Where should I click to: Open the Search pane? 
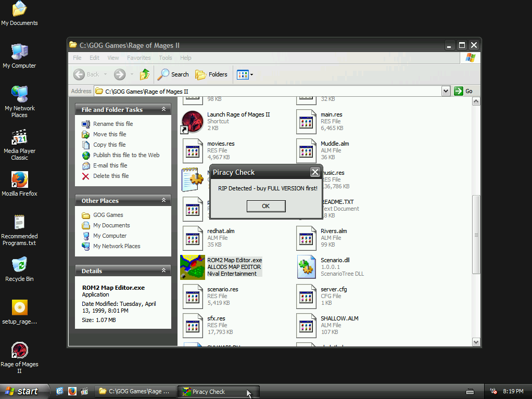173,74
